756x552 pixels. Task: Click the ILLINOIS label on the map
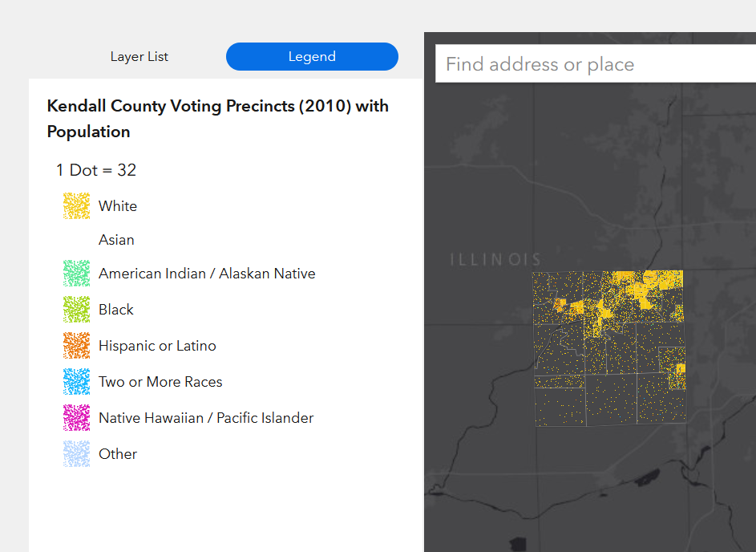495,260
